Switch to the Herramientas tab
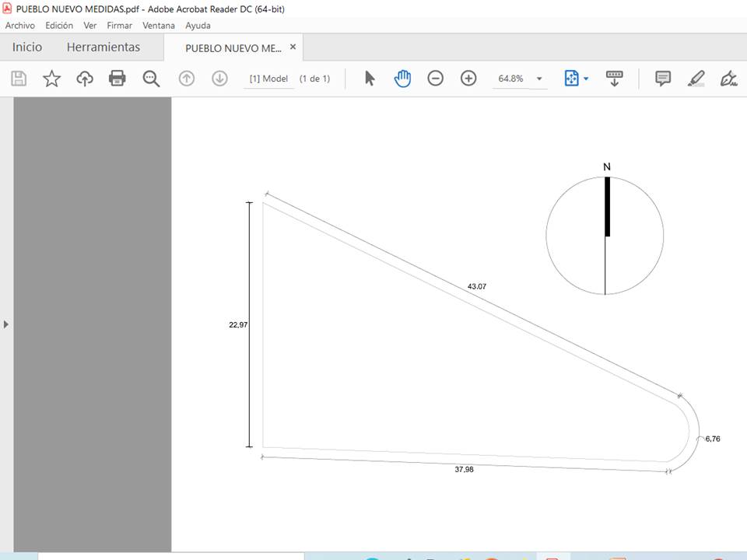 pos(103,47)
